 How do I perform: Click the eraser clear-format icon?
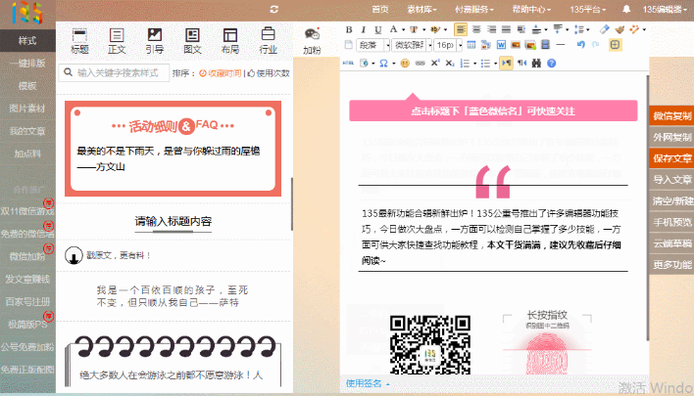(x=604, y=30)
